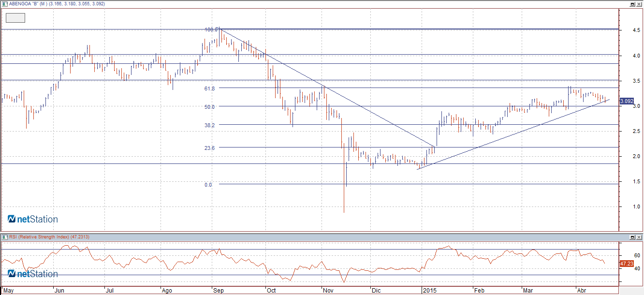Click the Sep label on time axis

tap(219, 291)
